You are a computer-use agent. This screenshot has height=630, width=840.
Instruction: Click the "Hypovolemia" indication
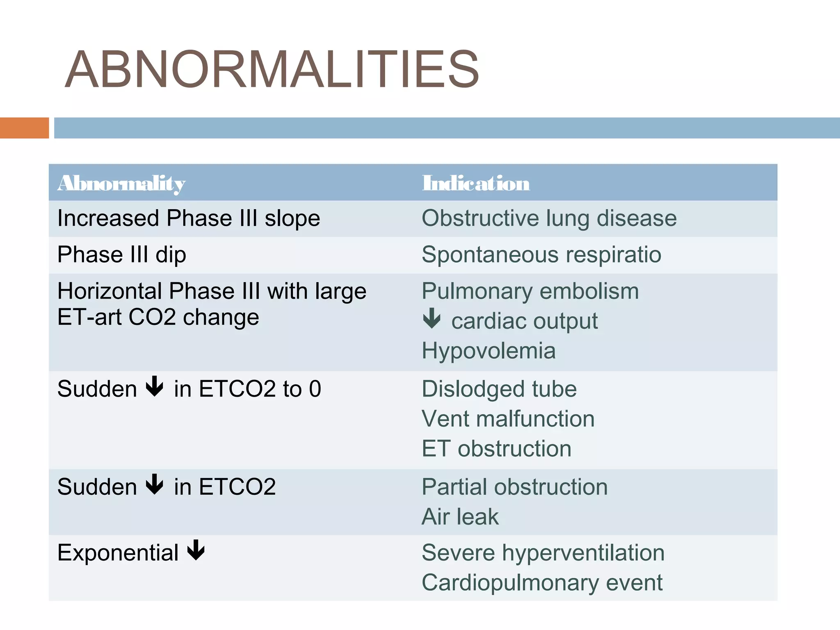click(488, 351)
